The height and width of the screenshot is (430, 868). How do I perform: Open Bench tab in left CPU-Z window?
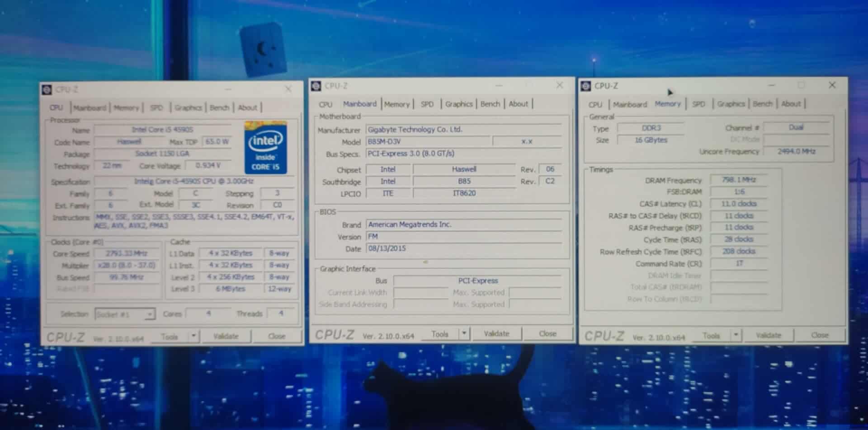(x=219, y=107)
